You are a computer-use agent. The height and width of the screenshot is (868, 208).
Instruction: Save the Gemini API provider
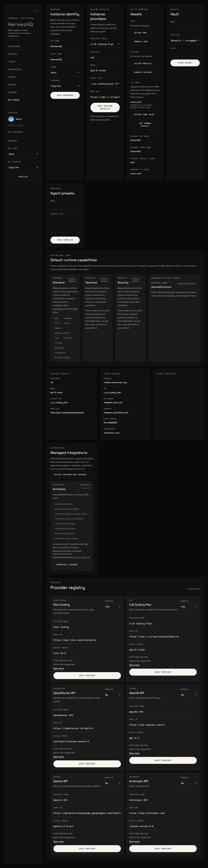point(87,848)
